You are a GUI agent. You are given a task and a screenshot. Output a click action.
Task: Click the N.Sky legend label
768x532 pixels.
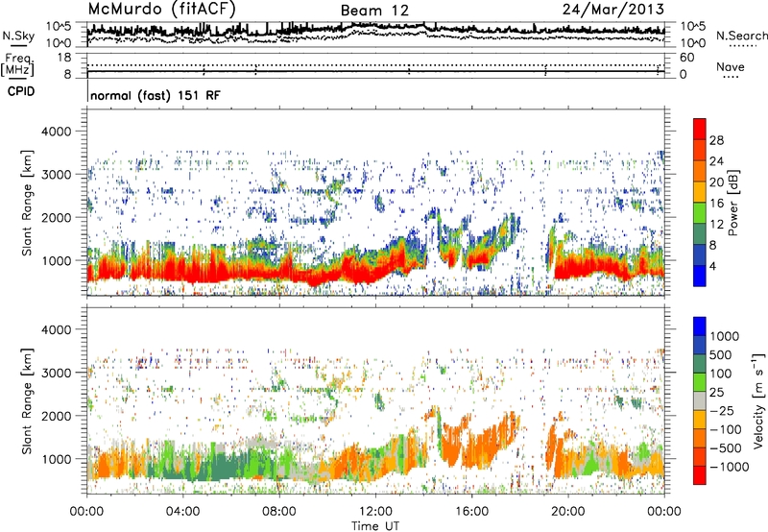click(x=18, y=36)
